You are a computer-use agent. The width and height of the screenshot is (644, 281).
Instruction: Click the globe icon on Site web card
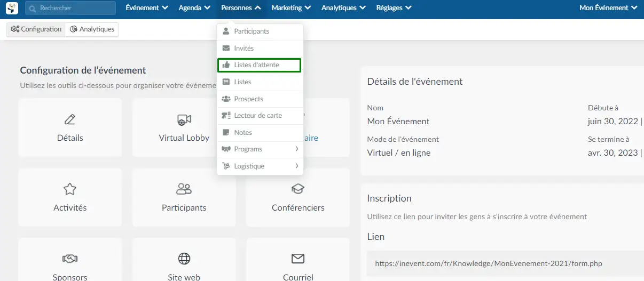click(184, 259)
